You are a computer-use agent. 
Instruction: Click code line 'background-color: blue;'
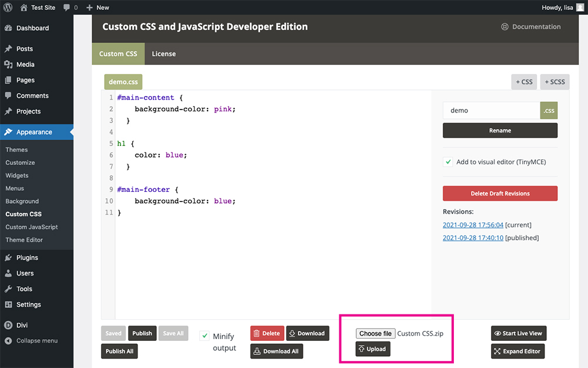click(x=185, y=201)
